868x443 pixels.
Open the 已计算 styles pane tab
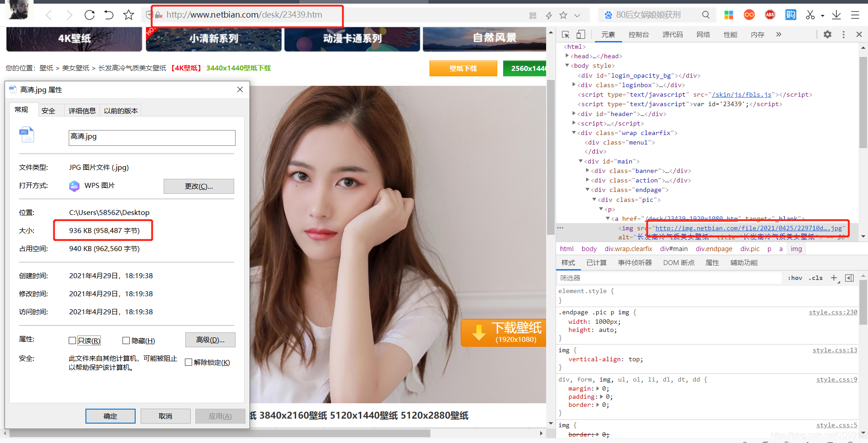pos(596,263)
